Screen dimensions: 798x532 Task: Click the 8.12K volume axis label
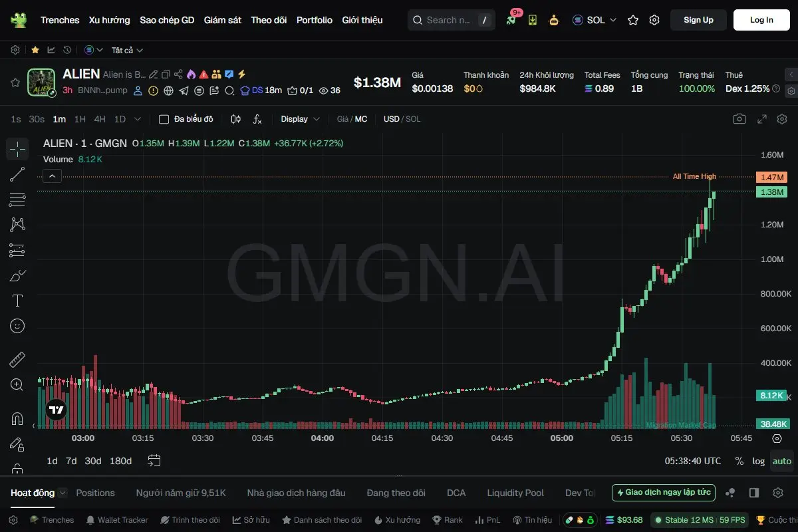(771, 396)
